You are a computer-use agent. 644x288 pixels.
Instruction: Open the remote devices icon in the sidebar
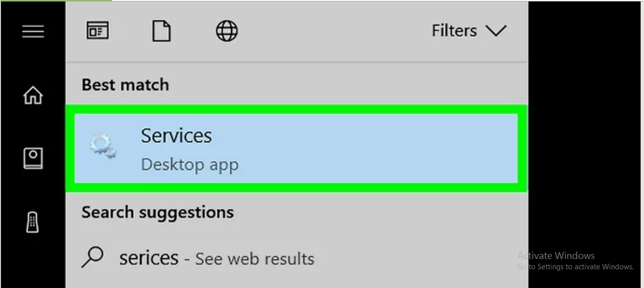pos(33,222)
